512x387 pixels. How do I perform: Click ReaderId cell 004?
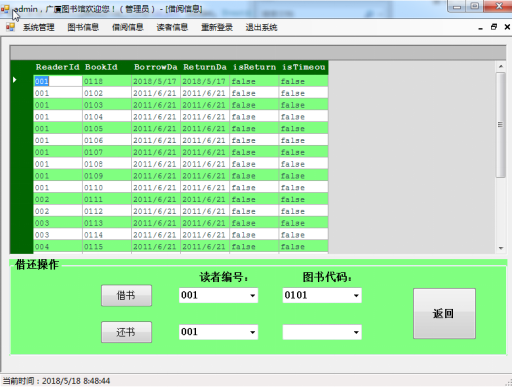58,246
